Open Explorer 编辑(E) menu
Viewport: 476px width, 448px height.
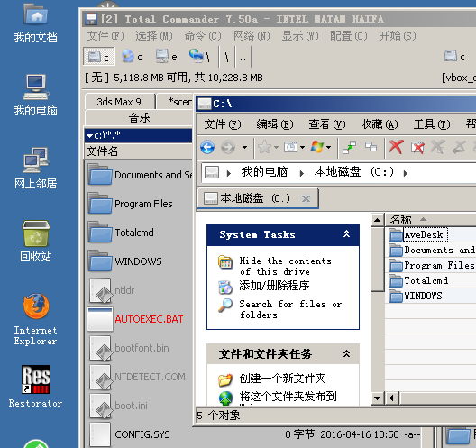coord(275,124)
